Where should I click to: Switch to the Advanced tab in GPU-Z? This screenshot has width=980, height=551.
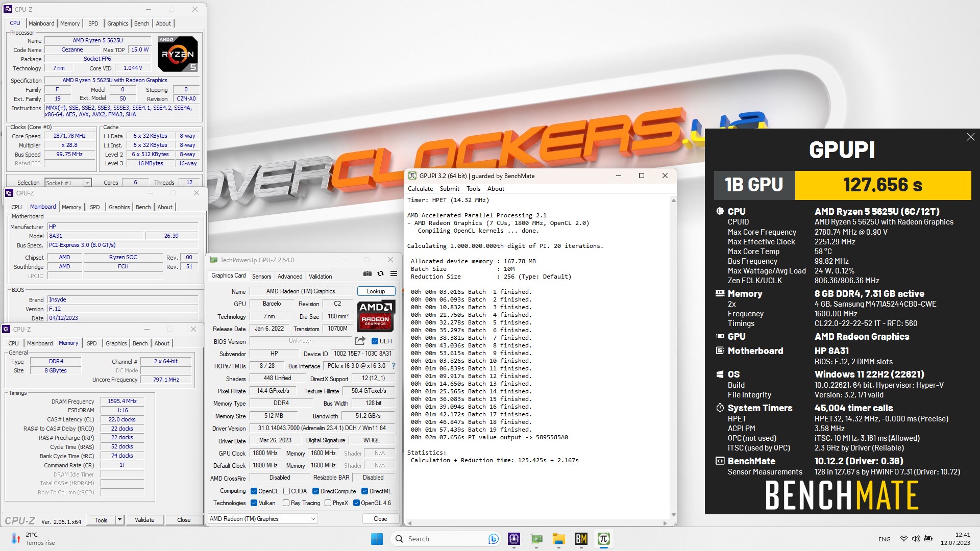click(290, 277)
